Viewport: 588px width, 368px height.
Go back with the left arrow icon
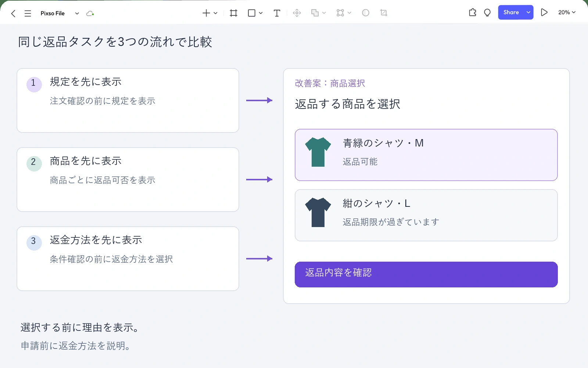click(x=13, y=14)
